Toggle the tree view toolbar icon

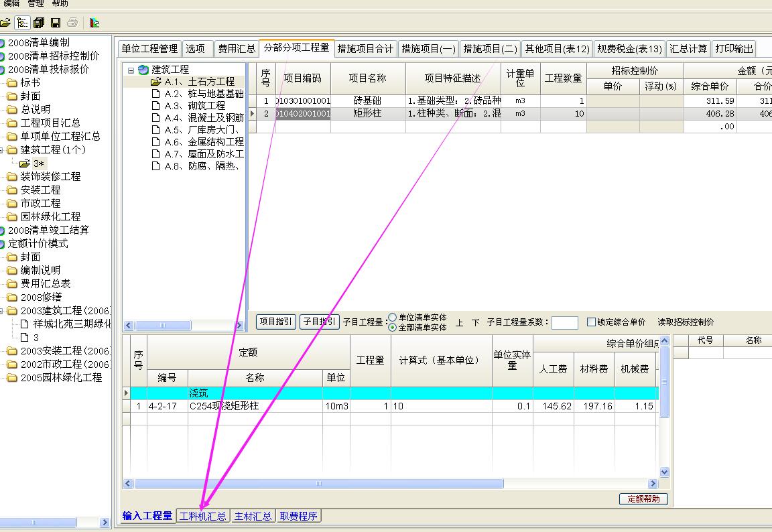22,23
